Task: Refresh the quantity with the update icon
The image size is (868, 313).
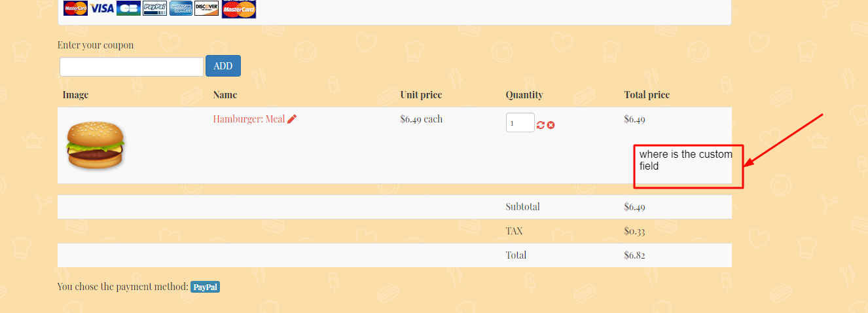Action: pos(541,125)
